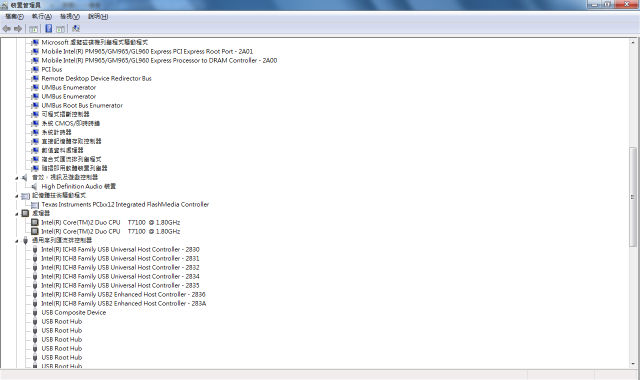Collapse the processors category (處理器)

coord(17,214)
